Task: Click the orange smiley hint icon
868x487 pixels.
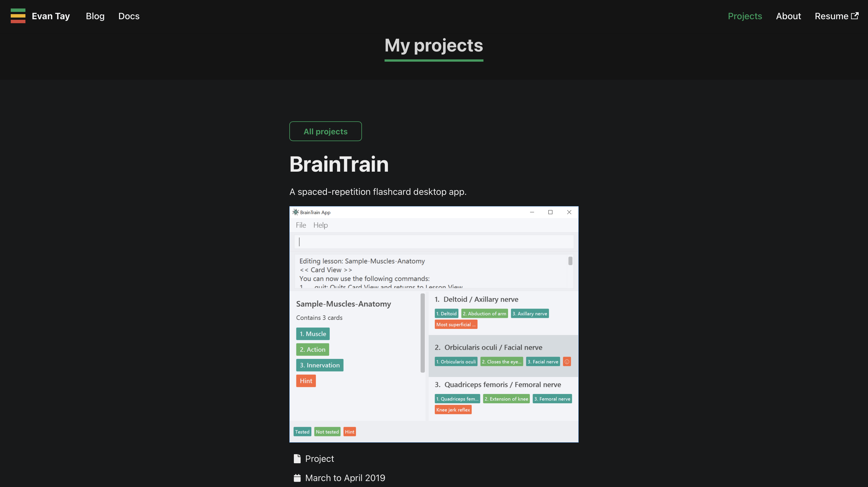Action: (x=567, y=361)
